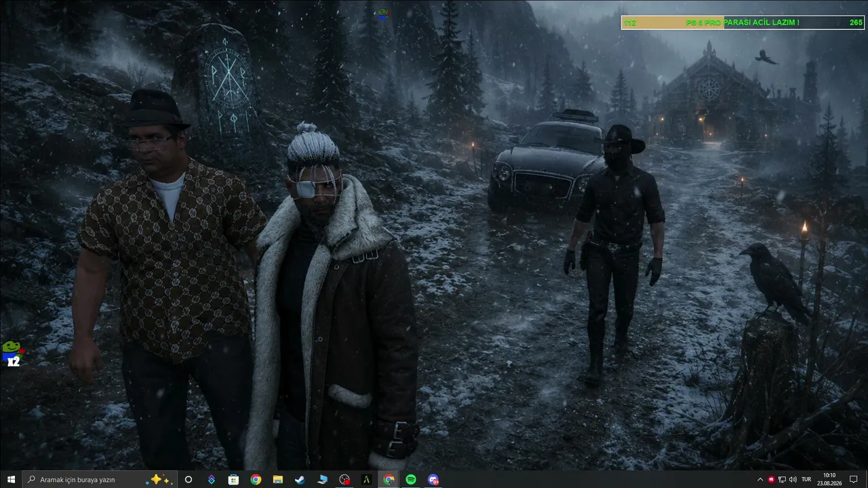The width and height of the screenshot is (868, 488).
Task: Open the app with red recording dot
Action: point(344,479)
